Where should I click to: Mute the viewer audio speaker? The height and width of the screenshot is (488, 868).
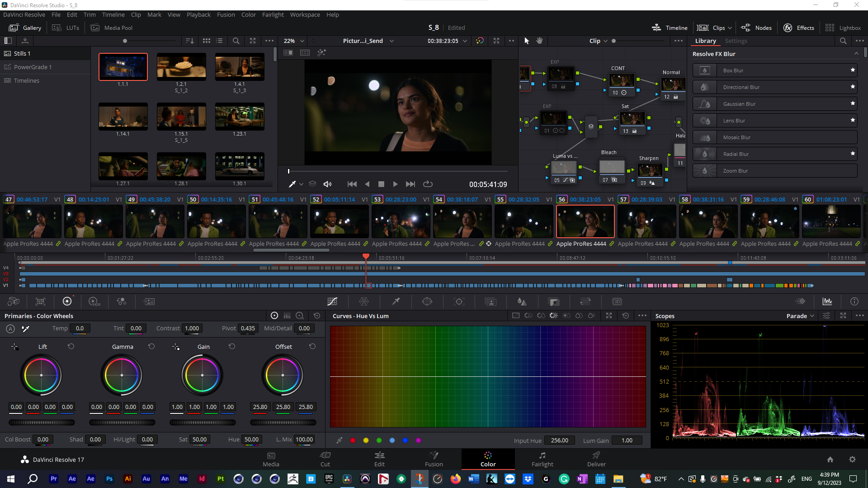click(x=327, y=184)
